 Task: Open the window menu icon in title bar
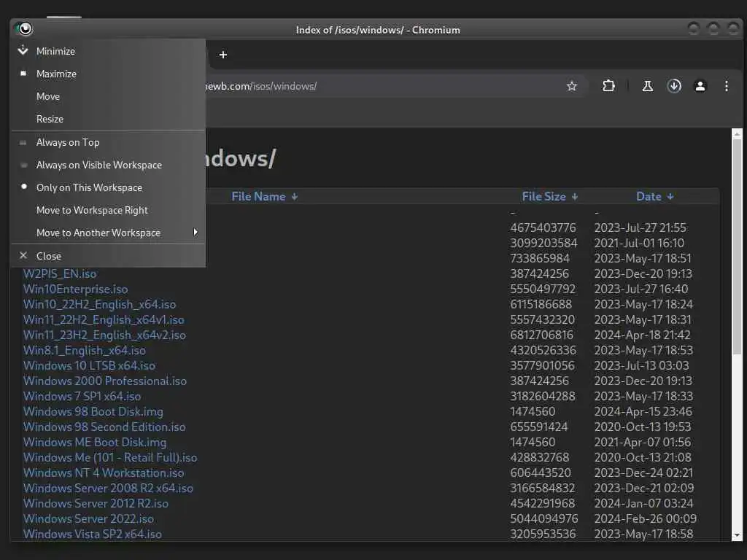[x=24, y=29]
